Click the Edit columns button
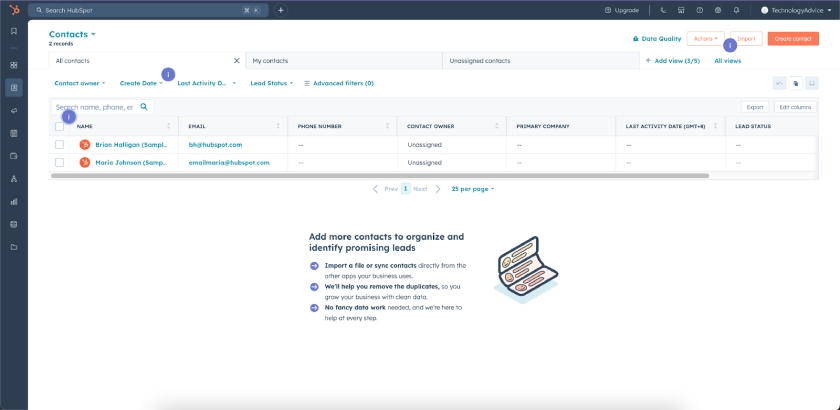The height and width of the screenshot is (410, 840). (795, 107)
